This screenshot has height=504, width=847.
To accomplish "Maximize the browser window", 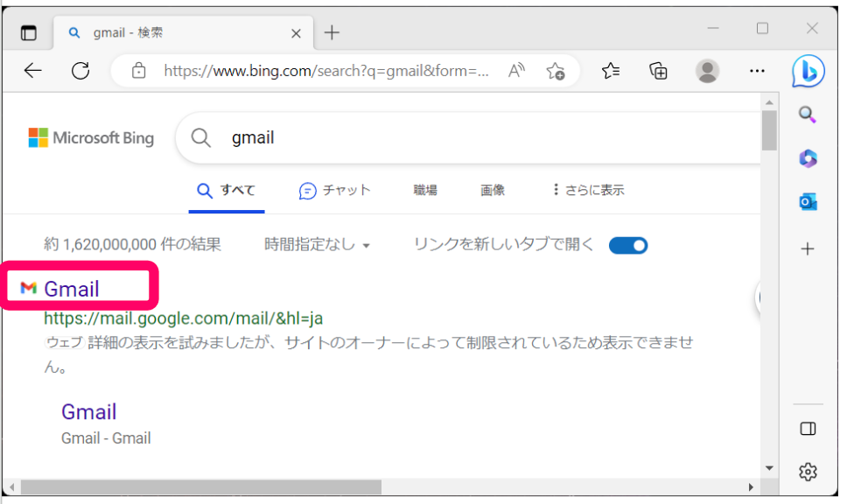I will click(762, 28).
